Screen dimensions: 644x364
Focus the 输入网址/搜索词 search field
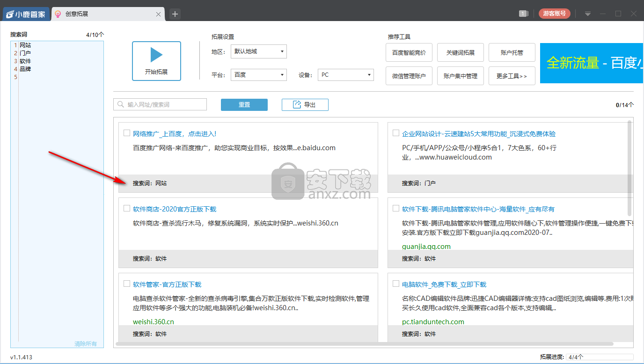(x=160, y=105)
